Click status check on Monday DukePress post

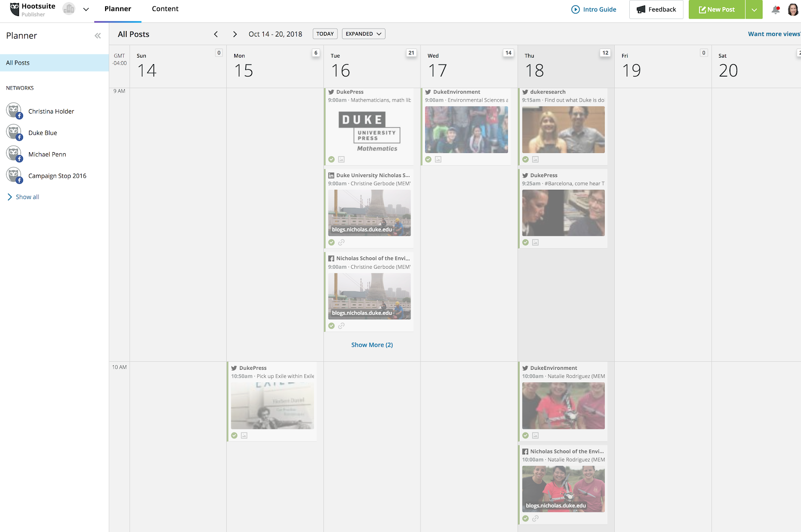click(234, 436)
